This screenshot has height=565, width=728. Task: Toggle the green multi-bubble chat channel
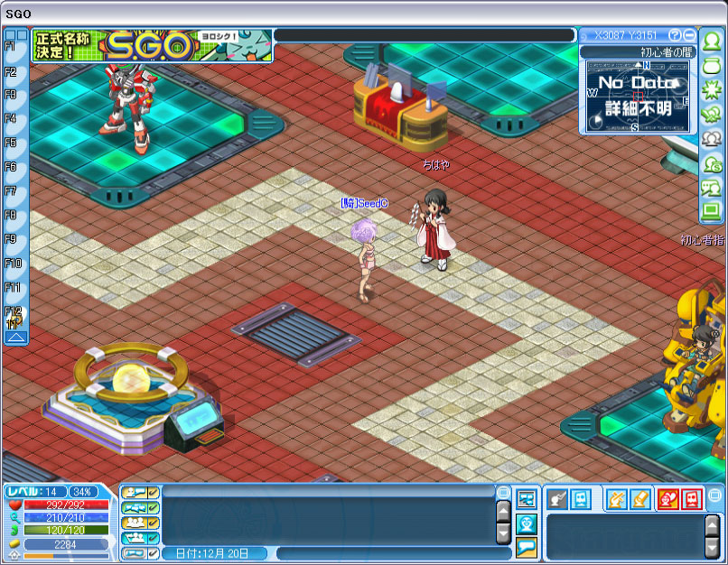pos(140,508)
